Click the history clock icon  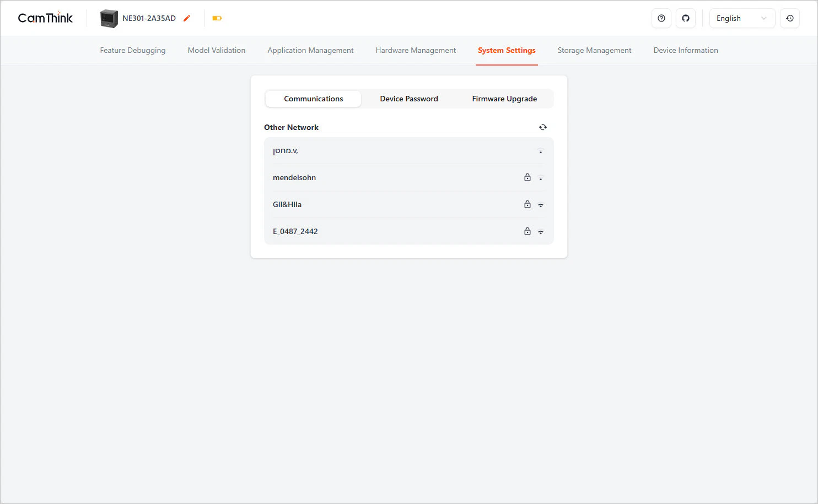pyautogui.click(x=789, y=18)
